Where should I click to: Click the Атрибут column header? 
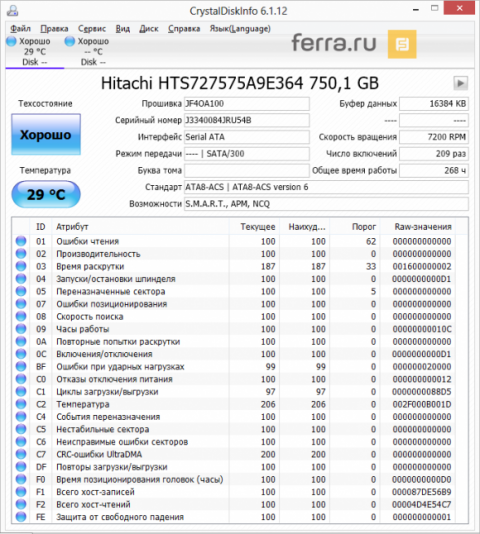coord(140,227)
